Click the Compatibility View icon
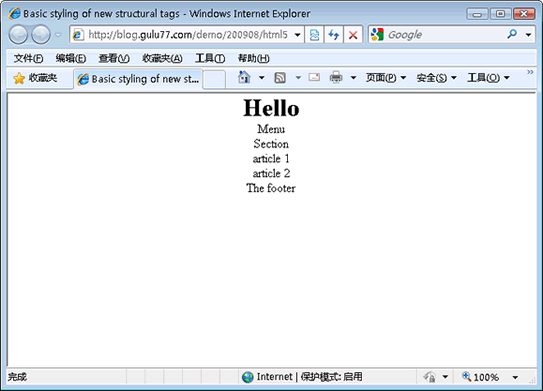Image resolution: width=543 pixels, height=391 pixels. pyautogui.click(x=314, y=35)
